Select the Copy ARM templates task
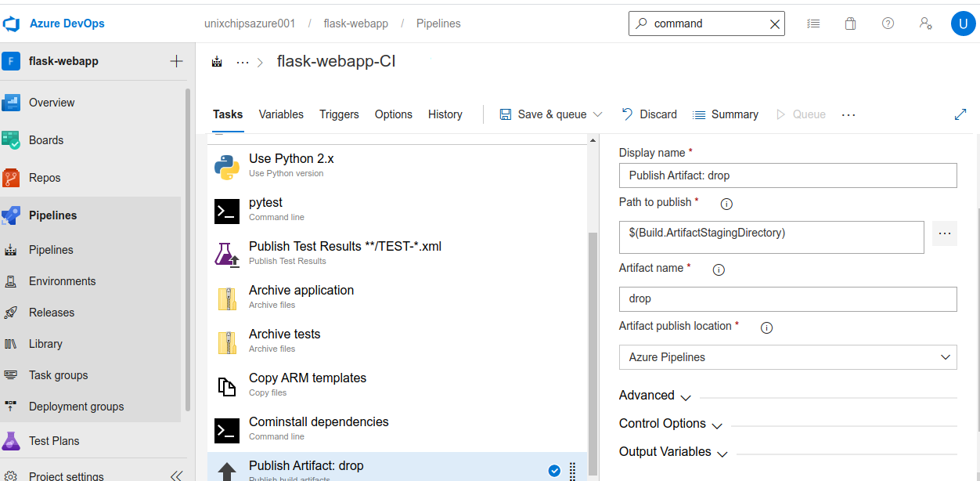The height and width of the screenshot is (481, 980). point(398,385)
